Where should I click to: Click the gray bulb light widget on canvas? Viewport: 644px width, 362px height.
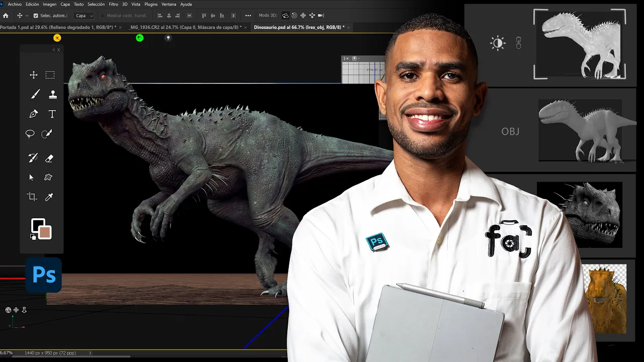169,38
